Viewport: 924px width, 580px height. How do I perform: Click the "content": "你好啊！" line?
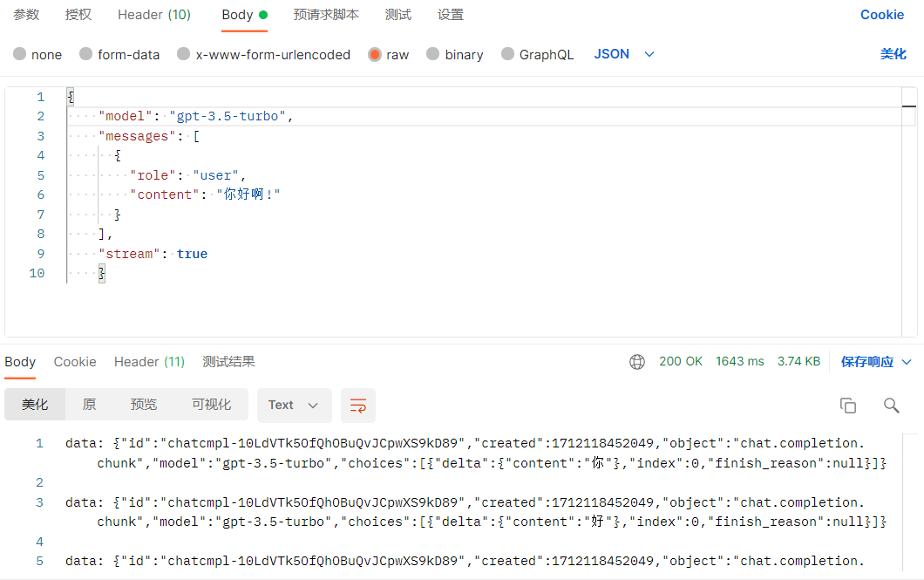(x=205, y=194)
